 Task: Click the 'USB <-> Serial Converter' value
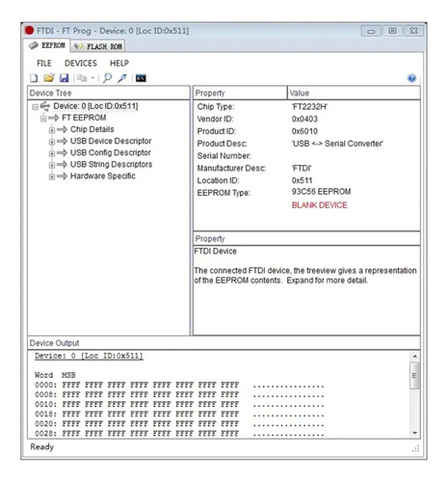point(337,144)
